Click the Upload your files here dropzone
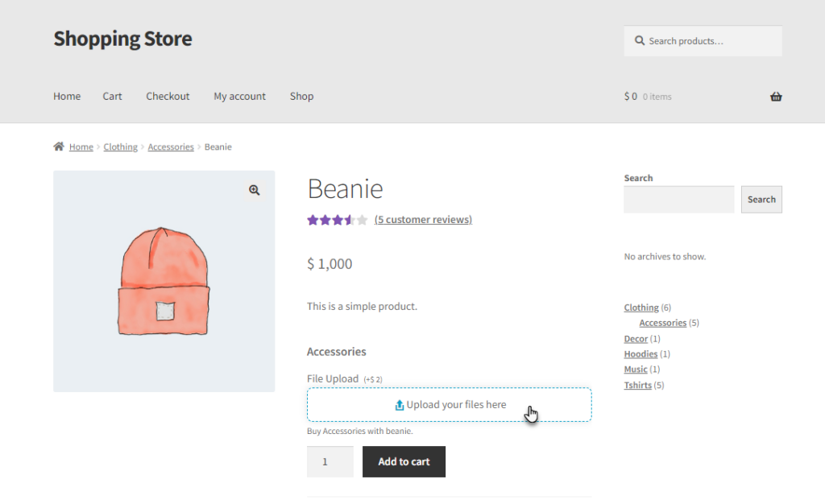The image size is (825, 504). click(x=450, y=405)
